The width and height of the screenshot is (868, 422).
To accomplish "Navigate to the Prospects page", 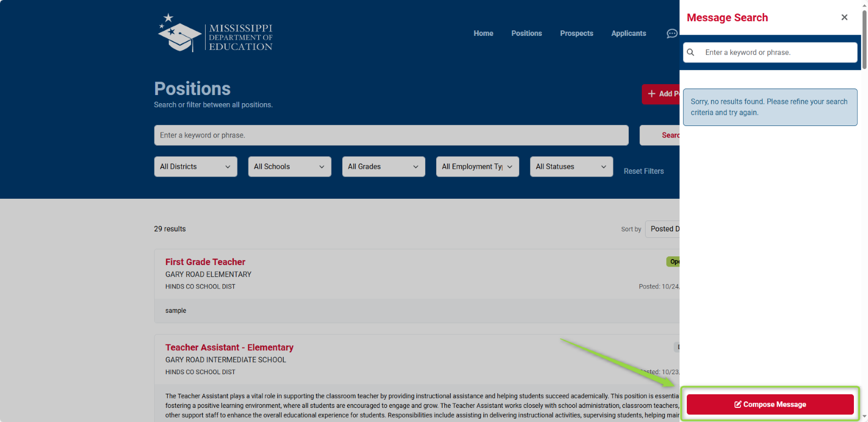I will 576,34.
